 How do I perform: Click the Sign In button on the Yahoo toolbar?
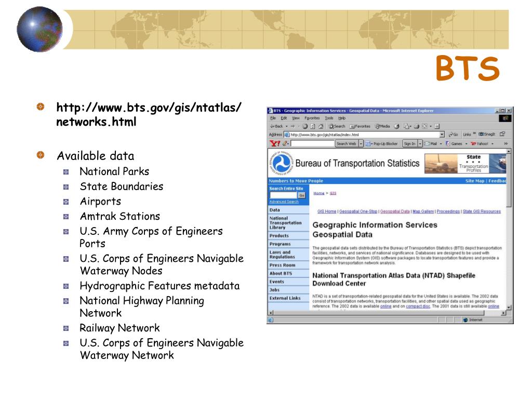pos(409,143)
